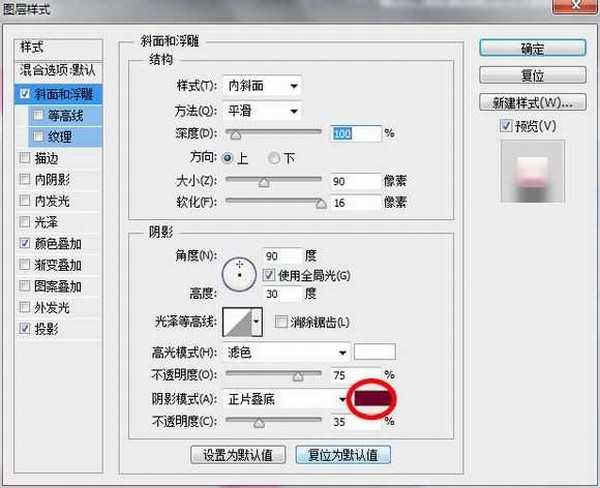Screen dimensions: 600x488
Task: Click the gloss contour curve thumbnail
Action: coord(237,322)
